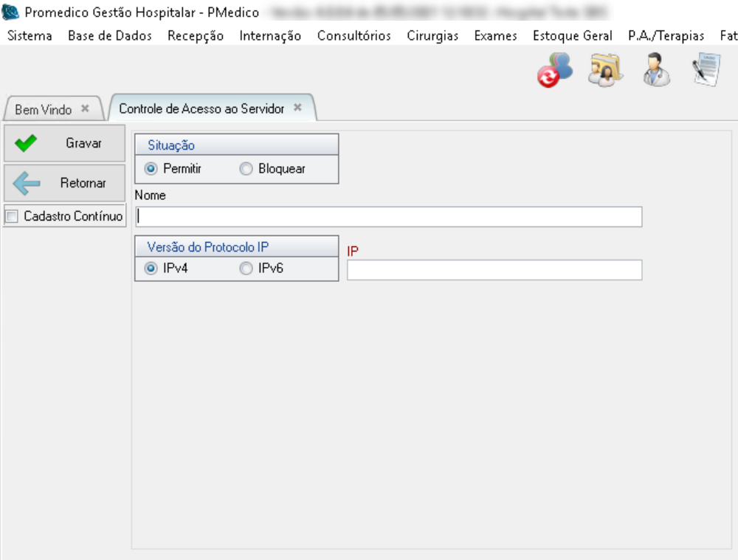Click the blue arrow Retornar icon
This screenshot has height=560, width=738.
point(27,183)
